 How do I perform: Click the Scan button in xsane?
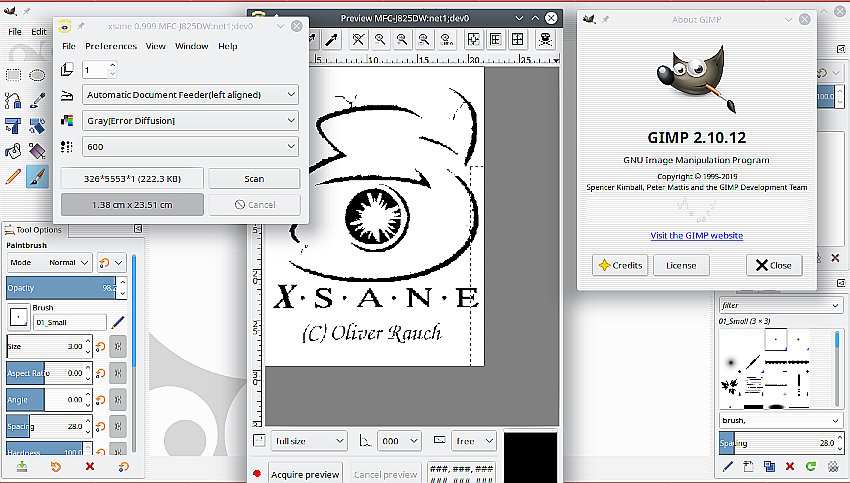point(254,178)
